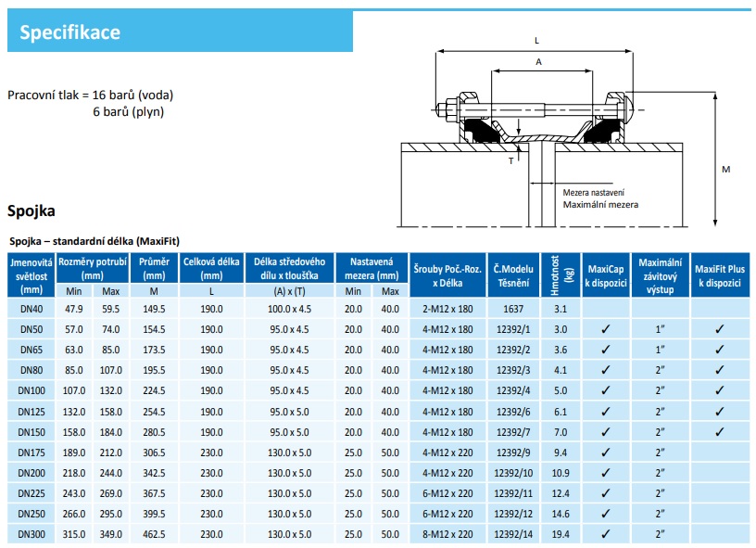Click the "Spojka" section heading
This screenshot has width=756, height=548.
point(31,210)
